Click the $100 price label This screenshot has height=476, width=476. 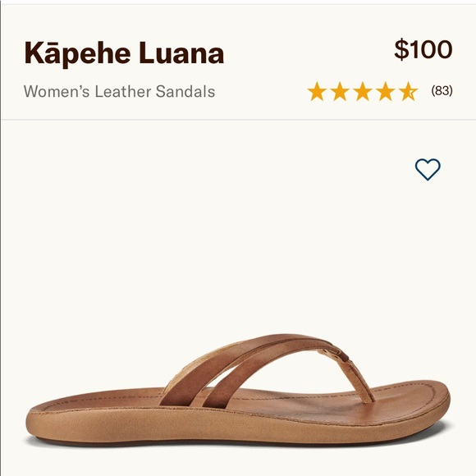pos(423,49)
